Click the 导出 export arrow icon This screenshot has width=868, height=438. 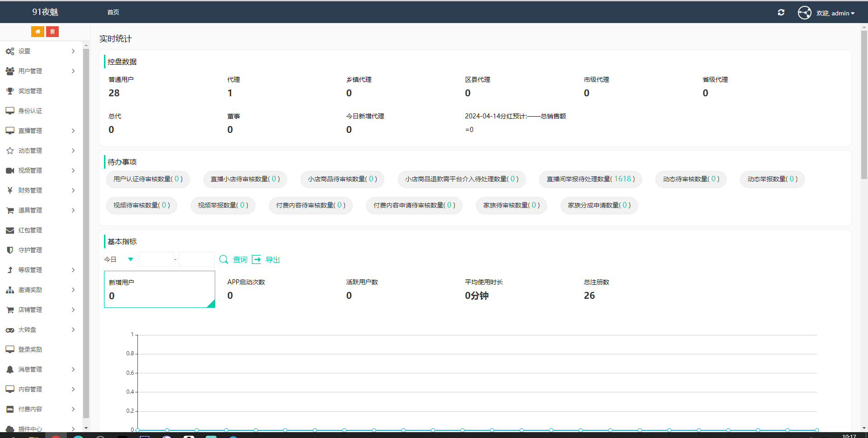click(x=256, y=259)
